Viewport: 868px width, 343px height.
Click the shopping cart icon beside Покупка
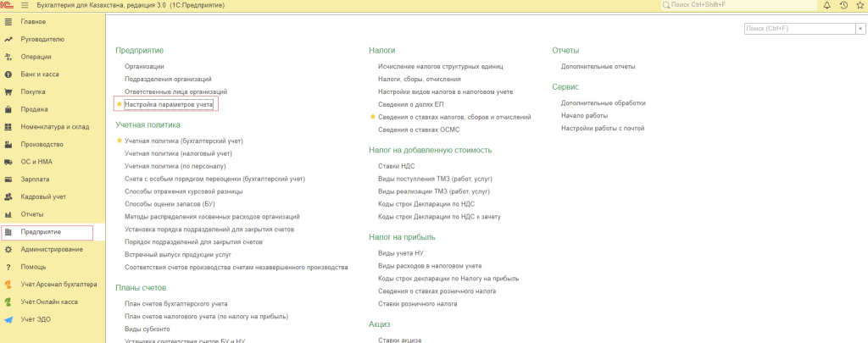coord(8,91)
